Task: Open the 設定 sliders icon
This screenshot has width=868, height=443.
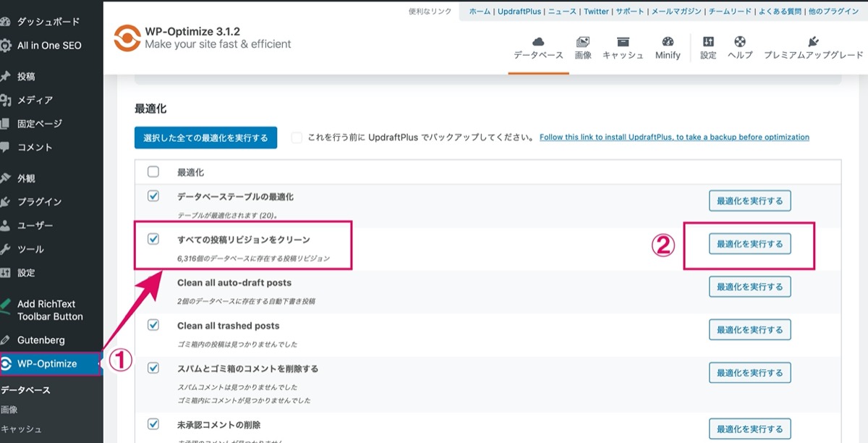Action: pyautogui.click(x=708, y=41)
